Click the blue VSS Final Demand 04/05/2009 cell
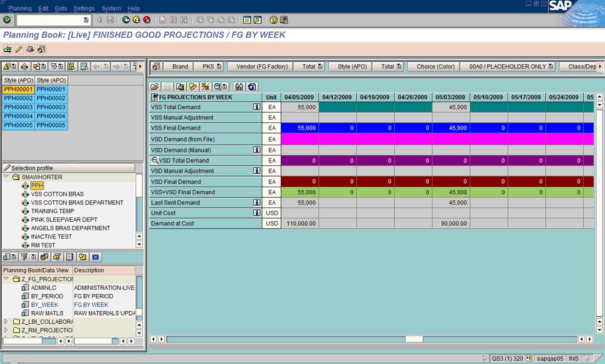This screenshot has width=605, height=364. pos(300,128)
